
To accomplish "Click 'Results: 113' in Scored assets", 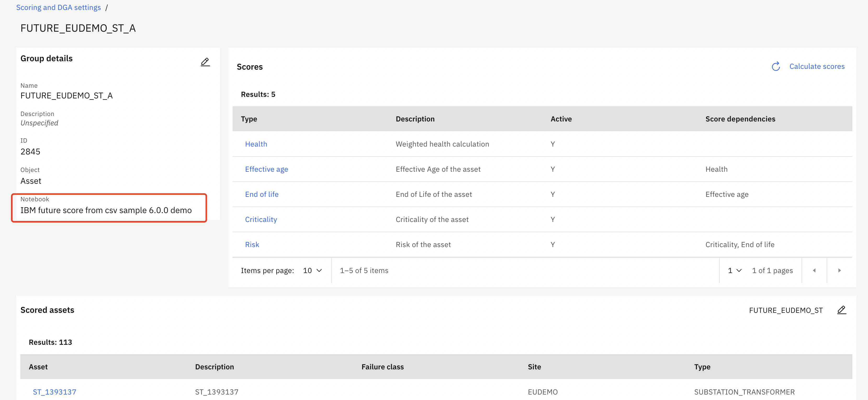I will (50, 342).
